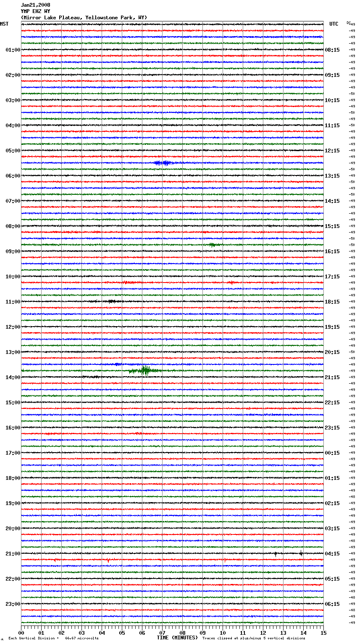Select the '03:00' MST time label

(x=13, y=100)
